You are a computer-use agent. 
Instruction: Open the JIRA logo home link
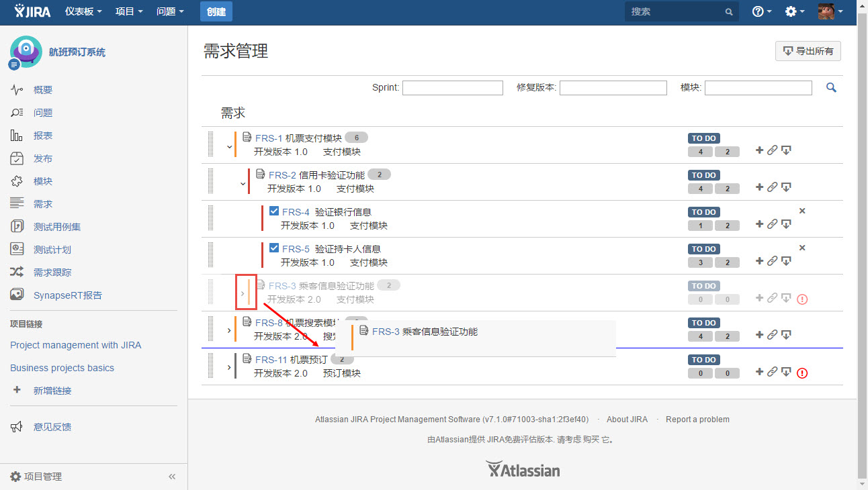point(32,11)
